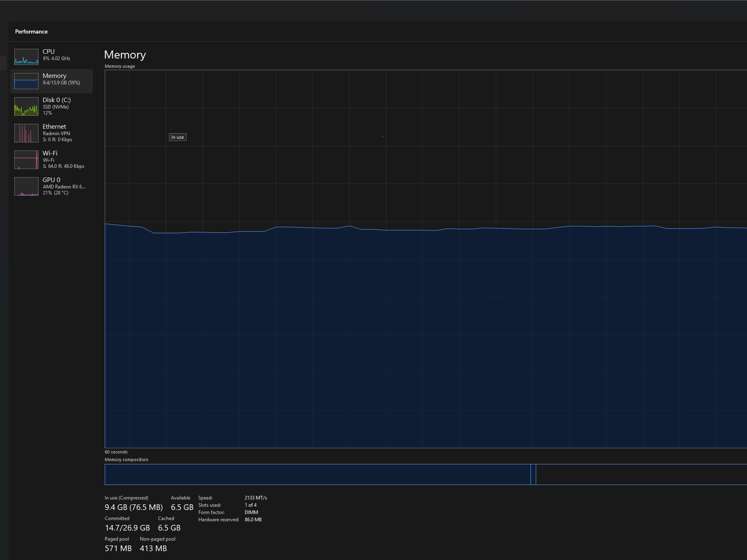Click the In use tooltip label
The width and height of the screenshot is (747, 560).
[178, 137]
